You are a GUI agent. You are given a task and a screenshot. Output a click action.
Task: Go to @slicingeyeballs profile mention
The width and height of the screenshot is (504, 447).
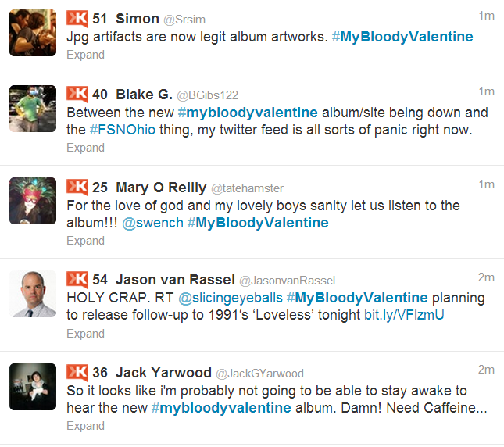231,298
